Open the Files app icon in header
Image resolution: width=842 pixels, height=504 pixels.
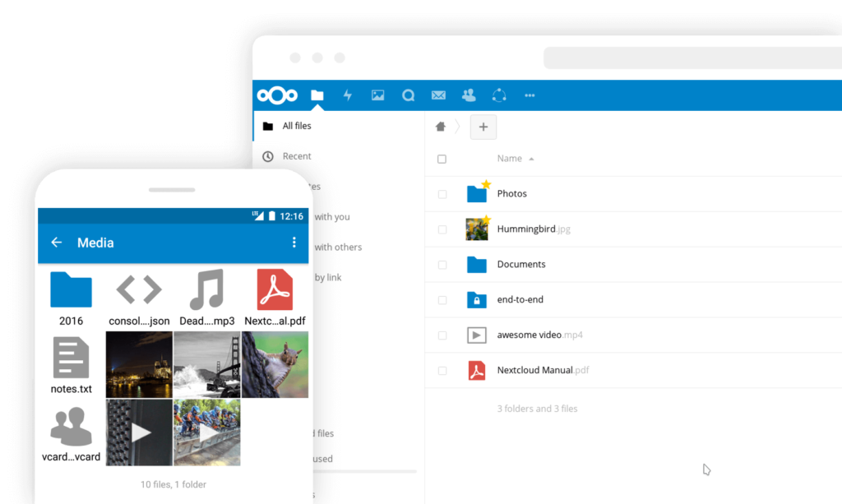pyautogui.click(x=317, y=95)
